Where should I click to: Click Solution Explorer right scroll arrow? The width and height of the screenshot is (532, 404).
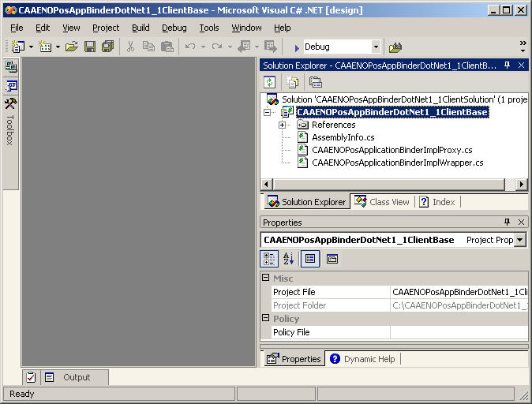click(x=522, y=184)
